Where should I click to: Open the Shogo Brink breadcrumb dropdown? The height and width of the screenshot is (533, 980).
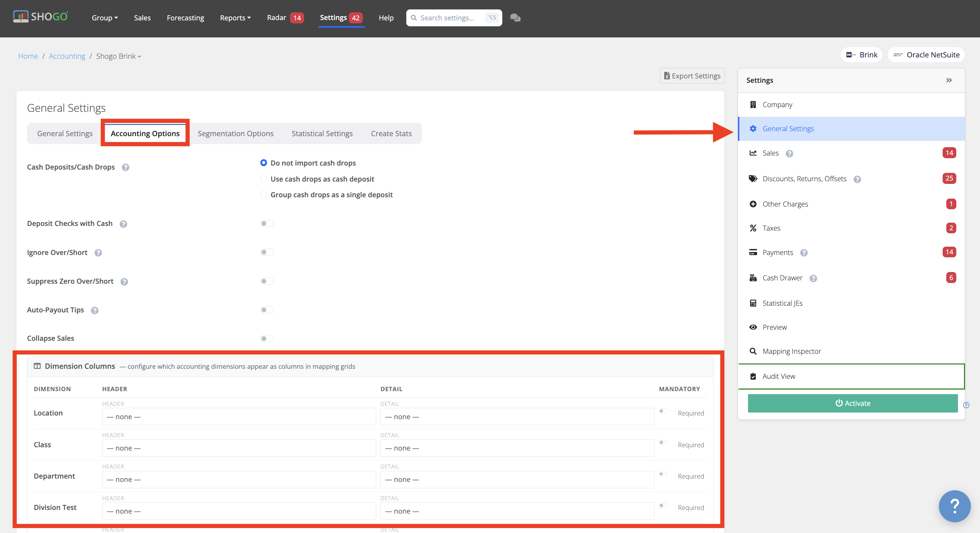118,56
